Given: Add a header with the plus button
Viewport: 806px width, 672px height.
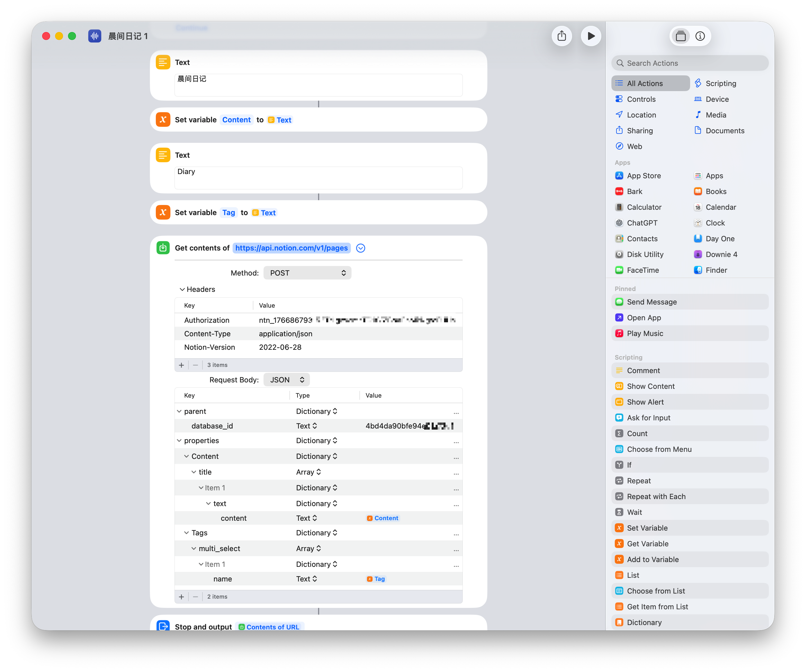Looking at the screenshot, I should tap(181, 365).
